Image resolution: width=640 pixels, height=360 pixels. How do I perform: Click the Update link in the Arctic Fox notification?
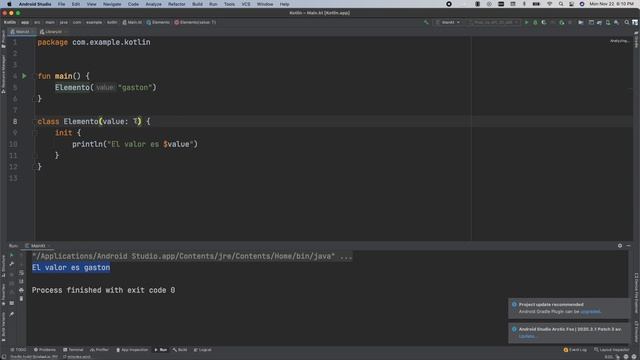point(527,336)
